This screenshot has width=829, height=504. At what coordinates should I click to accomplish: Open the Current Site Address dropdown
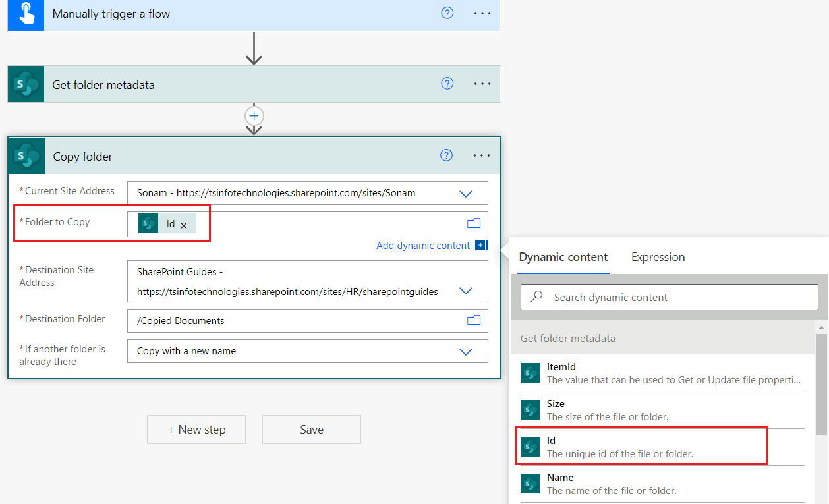coord(466,193)
